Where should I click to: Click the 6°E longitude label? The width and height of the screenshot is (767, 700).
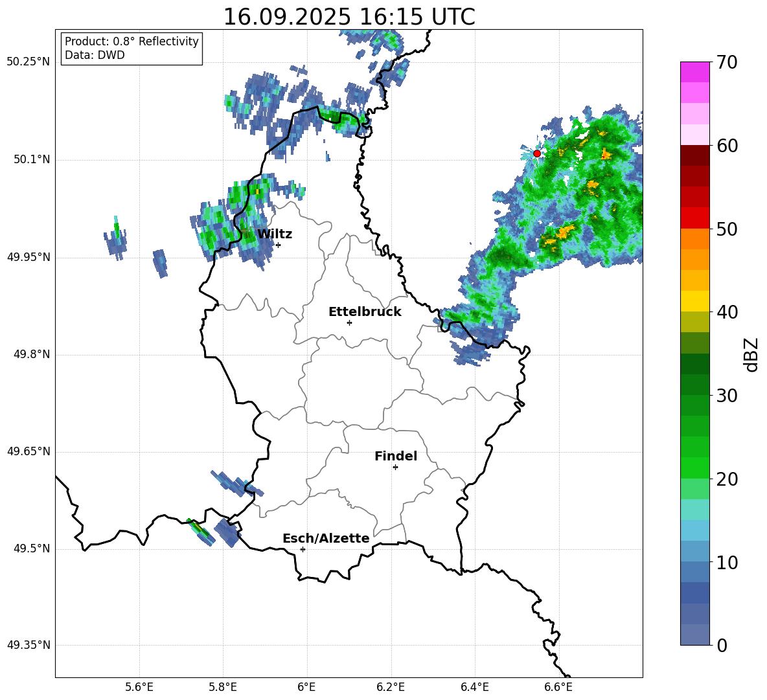pos(306,687)
